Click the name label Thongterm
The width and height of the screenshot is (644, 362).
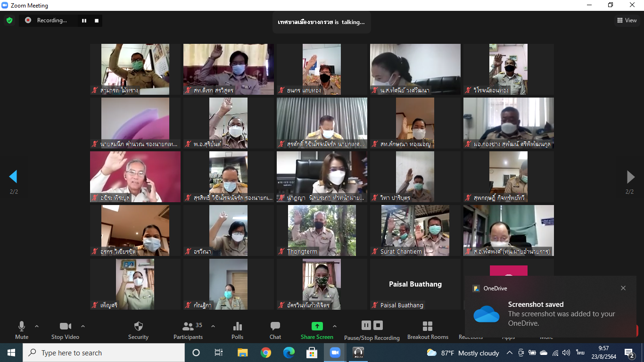click(302, 252)
